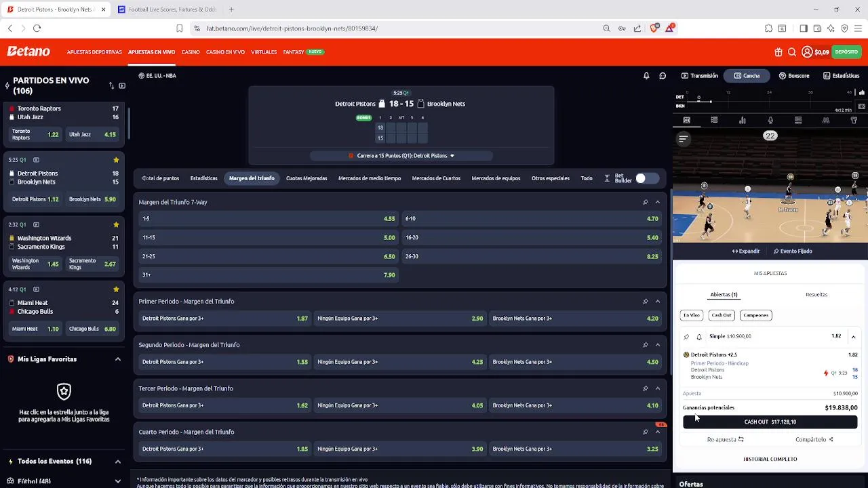
Task: Select the 1-5 margin odds 4.55
Action: click(x=269, y=219)
